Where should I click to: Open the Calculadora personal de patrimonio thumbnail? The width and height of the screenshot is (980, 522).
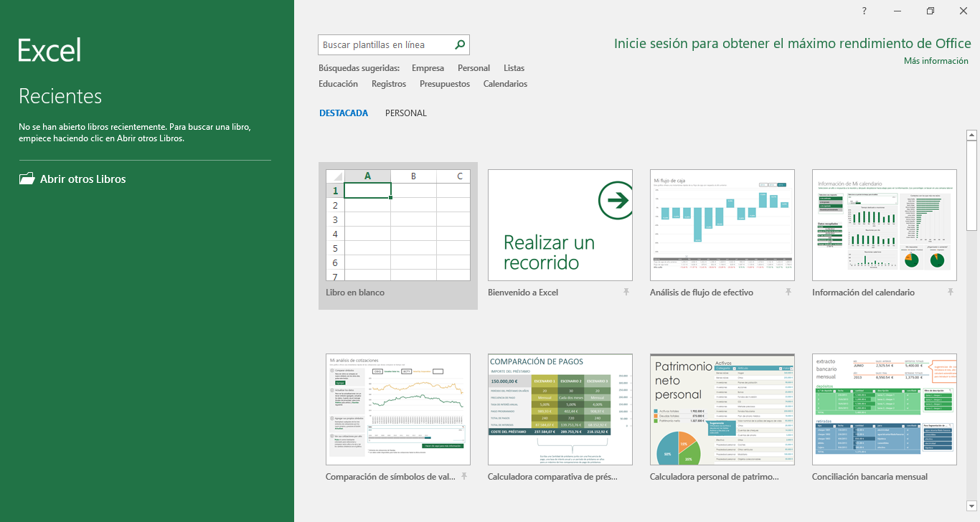coord(722,409)
